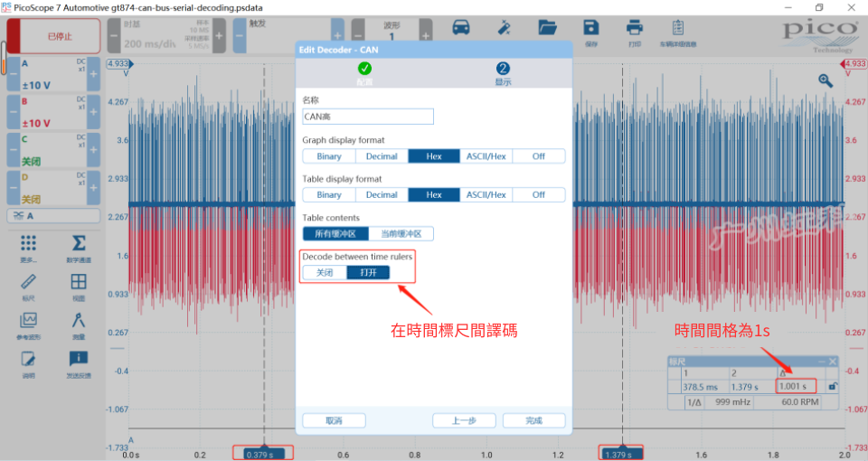Go to step 2 显示 tab
The width and height of the screenshot is (868, 461).
tap(503, 73)
